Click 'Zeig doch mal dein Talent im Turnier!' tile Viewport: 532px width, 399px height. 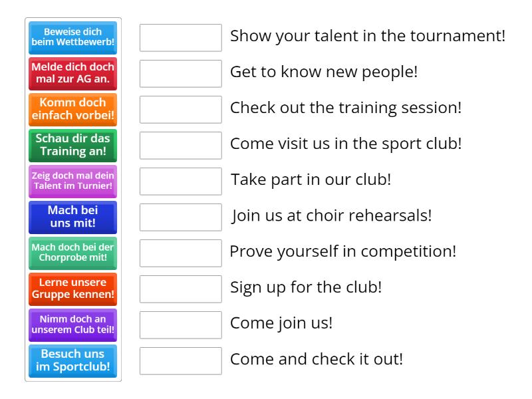(x=73, y=182)
